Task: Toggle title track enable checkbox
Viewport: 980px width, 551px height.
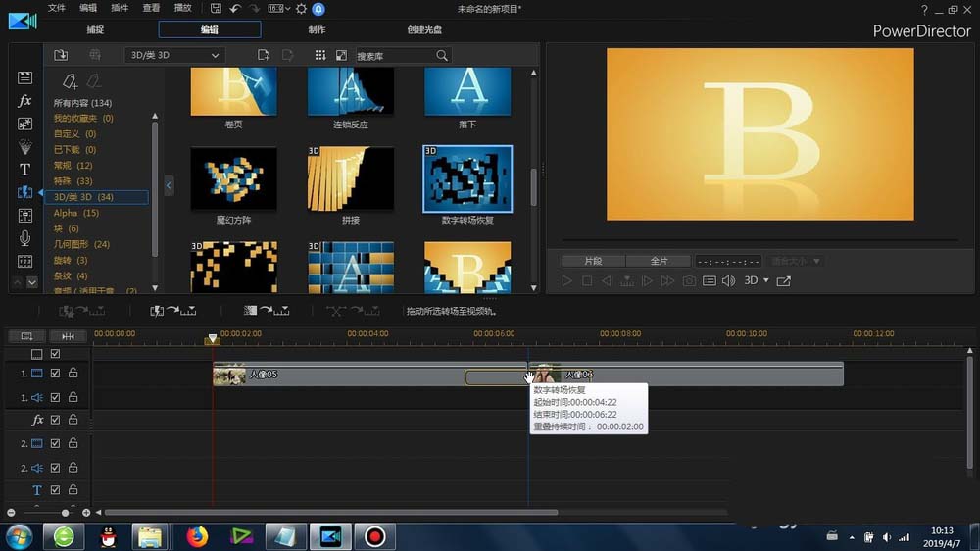Action: pos(55,489)
